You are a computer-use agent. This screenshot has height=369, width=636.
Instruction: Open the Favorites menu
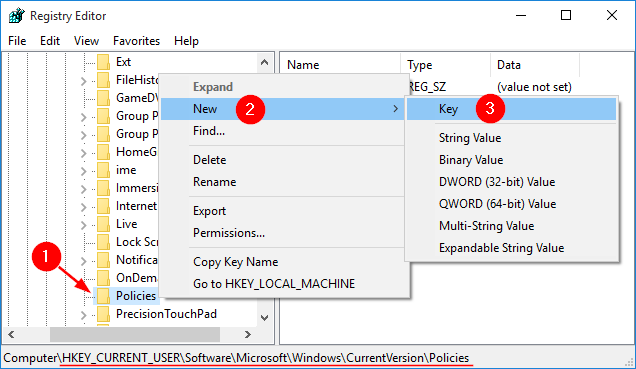pyautogui.click(x=136, y=41)
